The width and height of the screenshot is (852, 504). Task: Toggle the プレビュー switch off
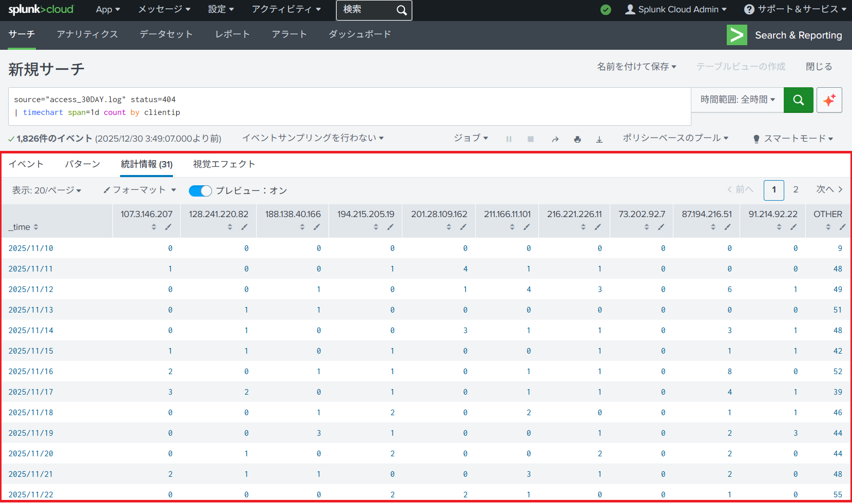[200, 191]
